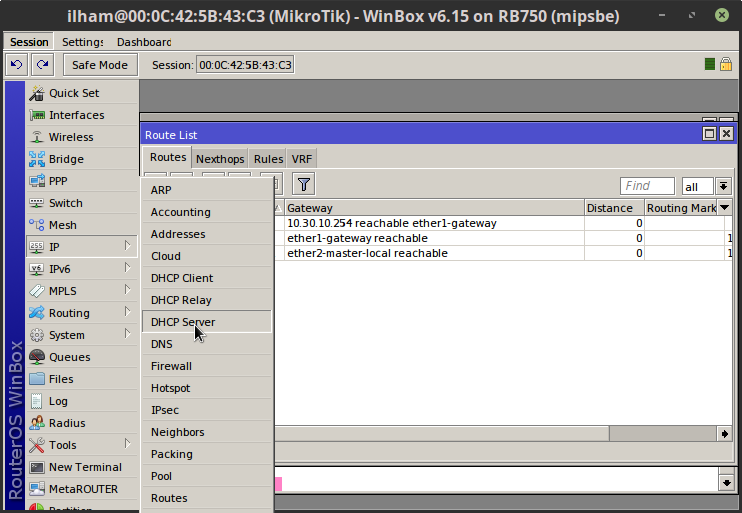This screenshot has height=513, width=742.
Task: Select Pool in IP submenu
Action: [207, 476]
